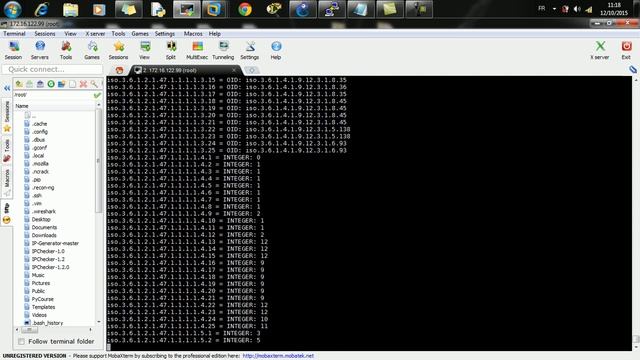This screenshot has height=360, width=640.
Task: Open the Help toolbar icon
Action: (276, 50)
